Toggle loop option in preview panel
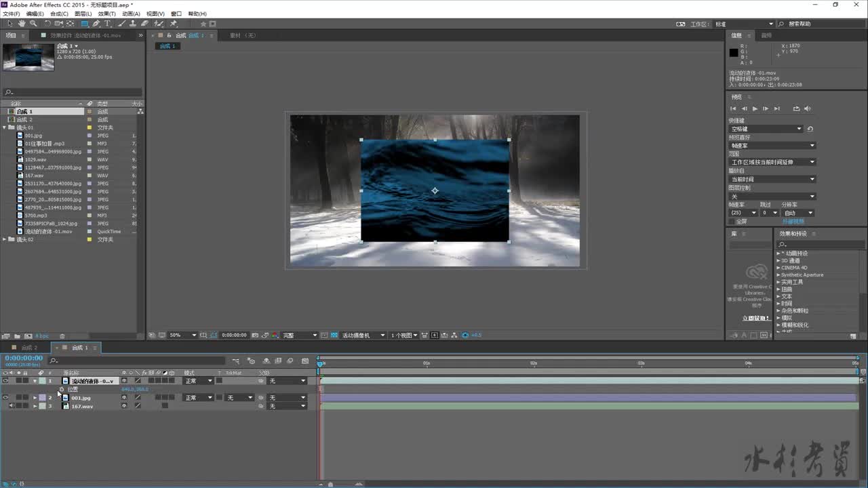Image resolution: width=868 pixels, height=488 pixels. 796,108
